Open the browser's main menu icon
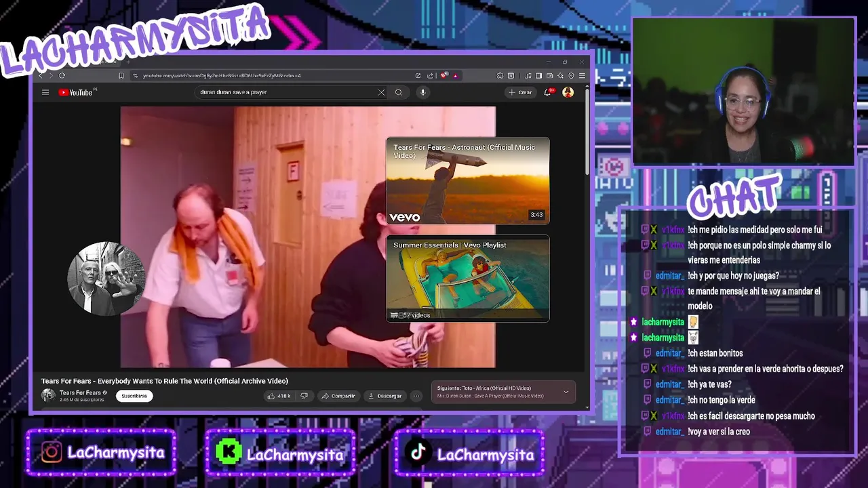The height and width of the screenshot is (488, 868). pyautogui.click(x=582, y=76)
